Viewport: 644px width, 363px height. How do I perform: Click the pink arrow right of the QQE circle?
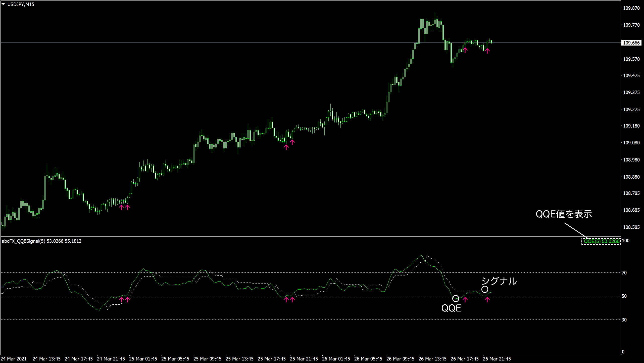pyautogui.click(x=465, y=300)
